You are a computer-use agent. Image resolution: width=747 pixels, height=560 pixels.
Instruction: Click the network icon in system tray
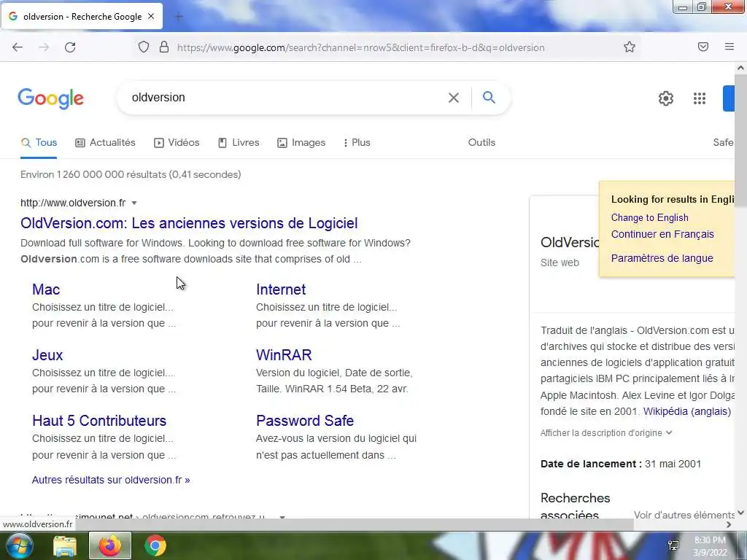(x=673, y=545)
